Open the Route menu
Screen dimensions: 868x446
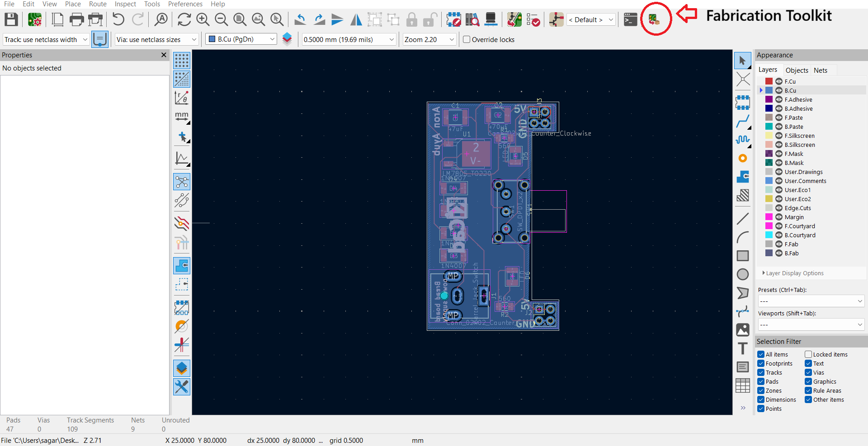click(98, 4)
